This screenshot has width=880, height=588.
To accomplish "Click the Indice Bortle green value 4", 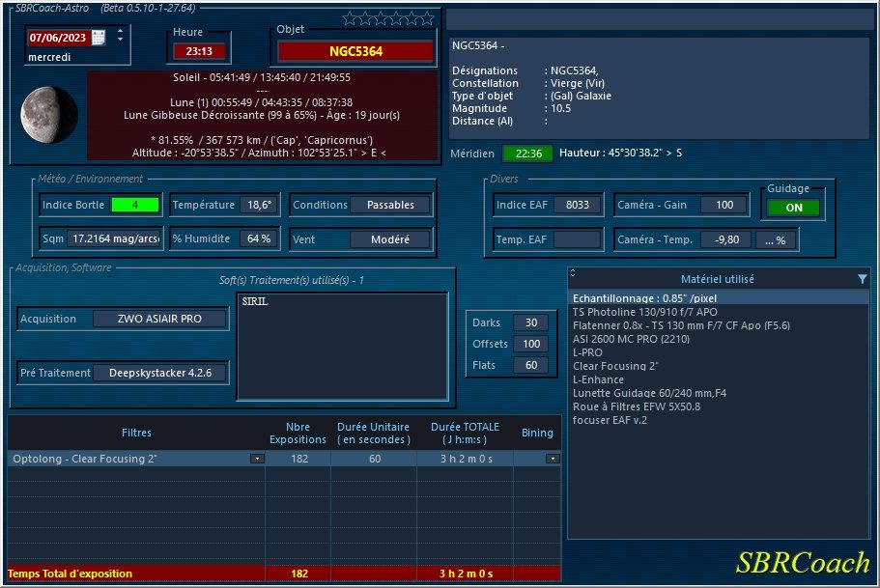I will tap(134, 205).
